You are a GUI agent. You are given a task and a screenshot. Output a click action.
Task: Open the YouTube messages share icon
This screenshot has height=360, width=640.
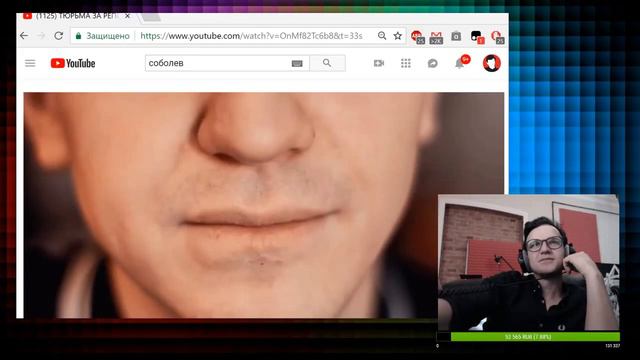[x=433, y=63]
